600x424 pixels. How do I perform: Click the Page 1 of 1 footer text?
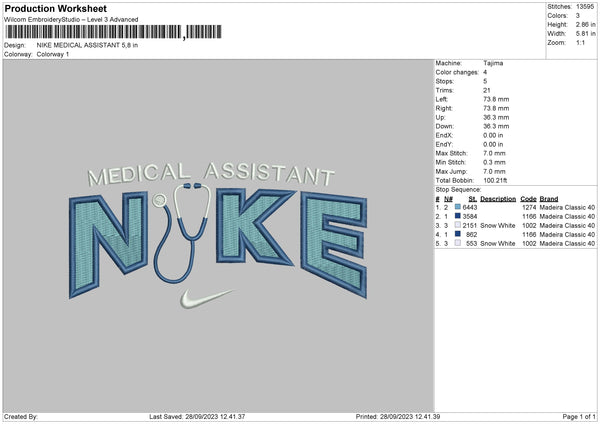pos(579,416)
